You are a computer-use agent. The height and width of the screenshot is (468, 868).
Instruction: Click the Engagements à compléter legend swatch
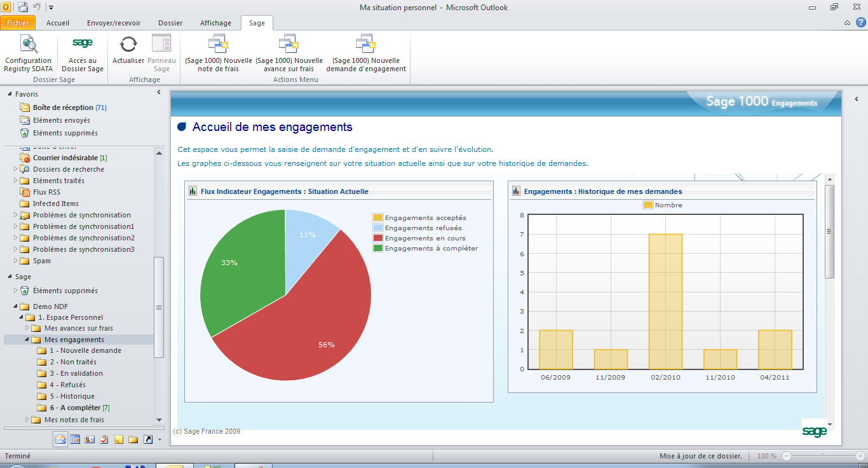pyautogui.click(x=378, y=248)
